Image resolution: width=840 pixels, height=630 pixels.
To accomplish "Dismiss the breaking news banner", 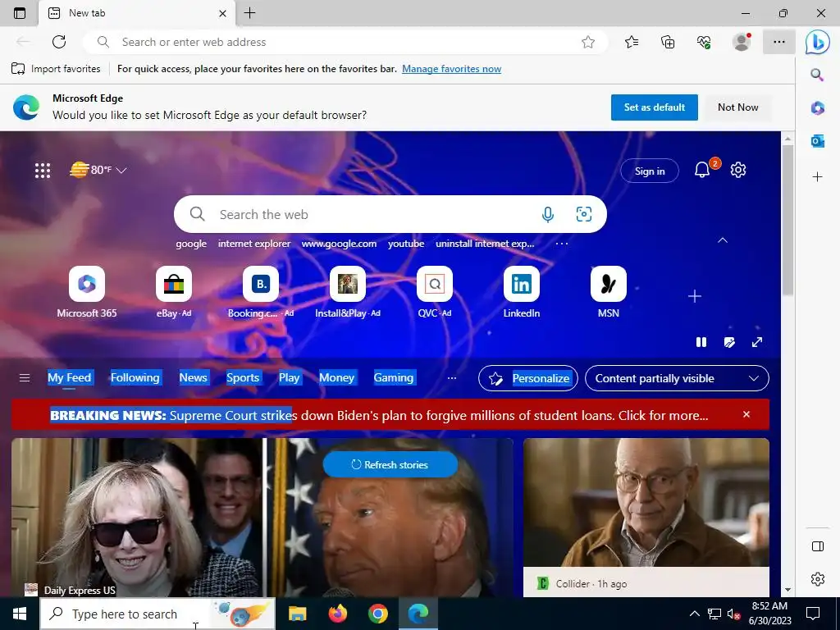I will pos(746,414).
